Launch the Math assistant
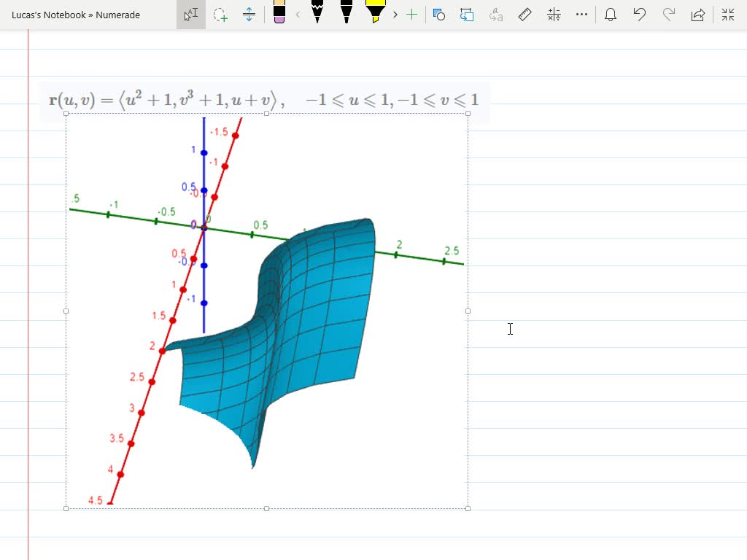Screen dimensions: 747x560 click(554, 15)
